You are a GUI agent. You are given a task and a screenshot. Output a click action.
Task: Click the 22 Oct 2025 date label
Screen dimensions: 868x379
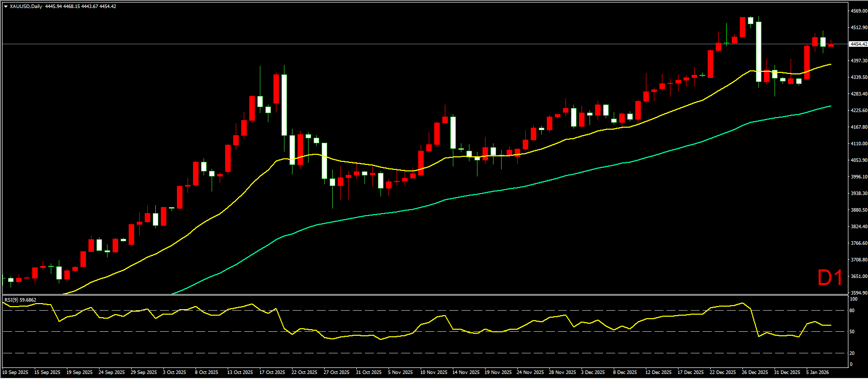point(304,372)
